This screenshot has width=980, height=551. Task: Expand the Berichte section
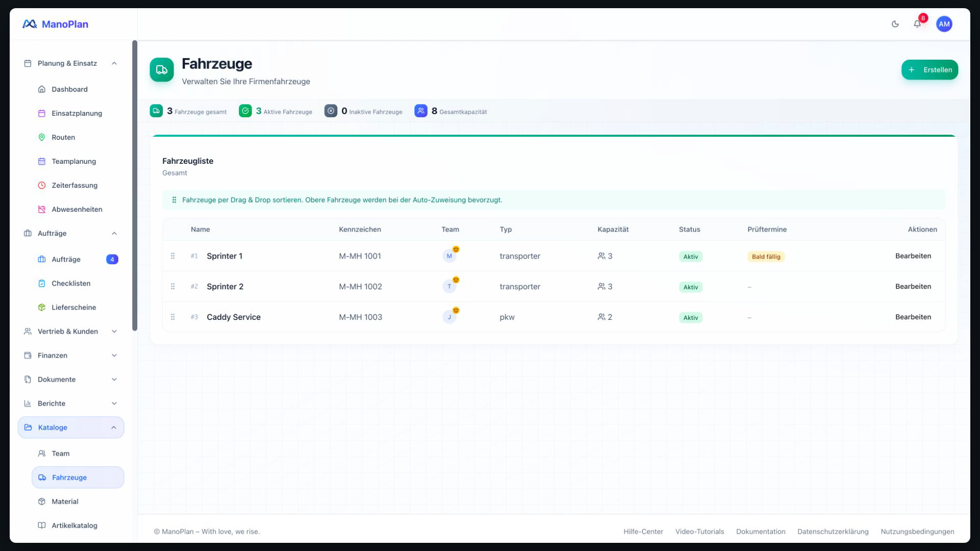click(71, 404)
